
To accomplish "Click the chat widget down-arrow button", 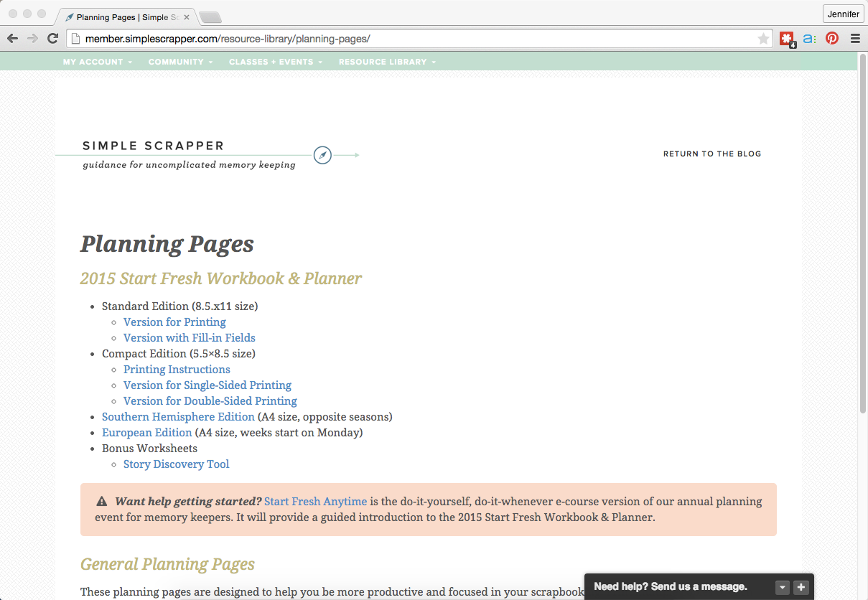I will (x=783, y=587).
